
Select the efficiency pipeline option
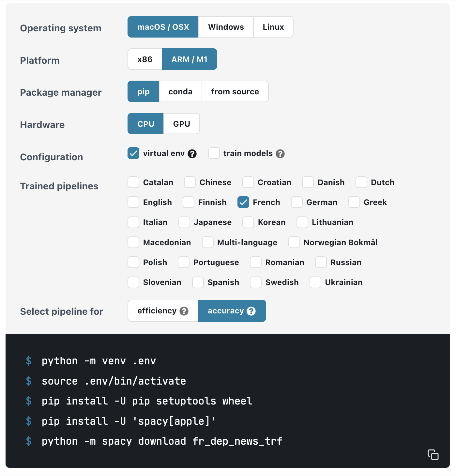click(163, 311)
